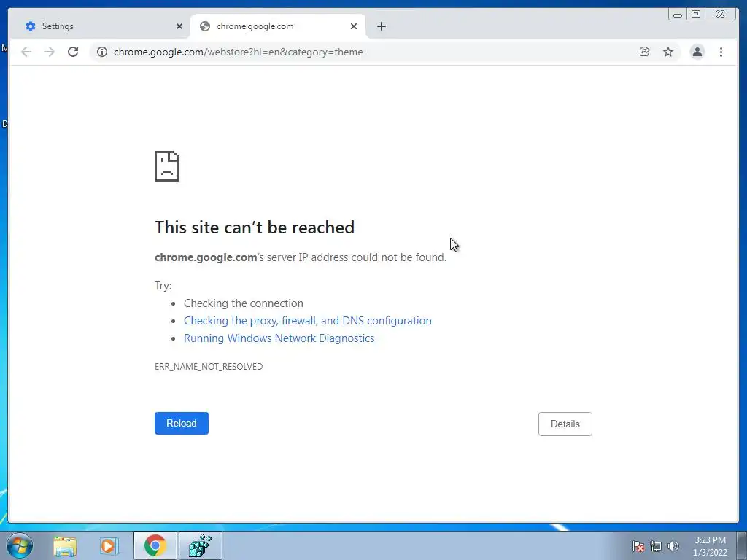Screen dimensions: 747x560
Task: Open Checking the proxy, firewall, and DNS link
Action: pos(308,321)
